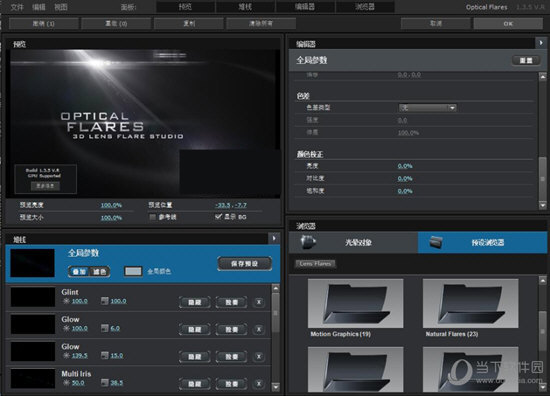Viewport: 550px width, 396px height.
Task: Open the 视图 menu
Action: click(61, 7)
